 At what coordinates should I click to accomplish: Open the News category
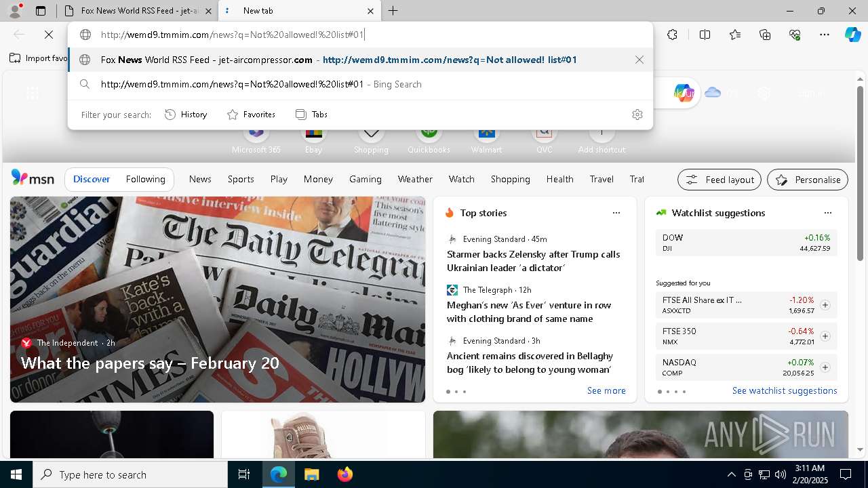[200, 179]
